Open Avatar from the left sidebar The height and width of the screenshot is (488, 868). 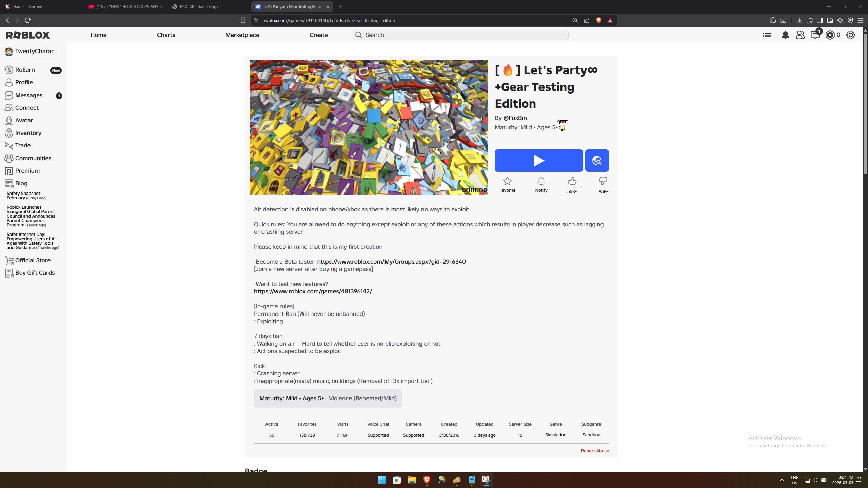coord(24,120)
